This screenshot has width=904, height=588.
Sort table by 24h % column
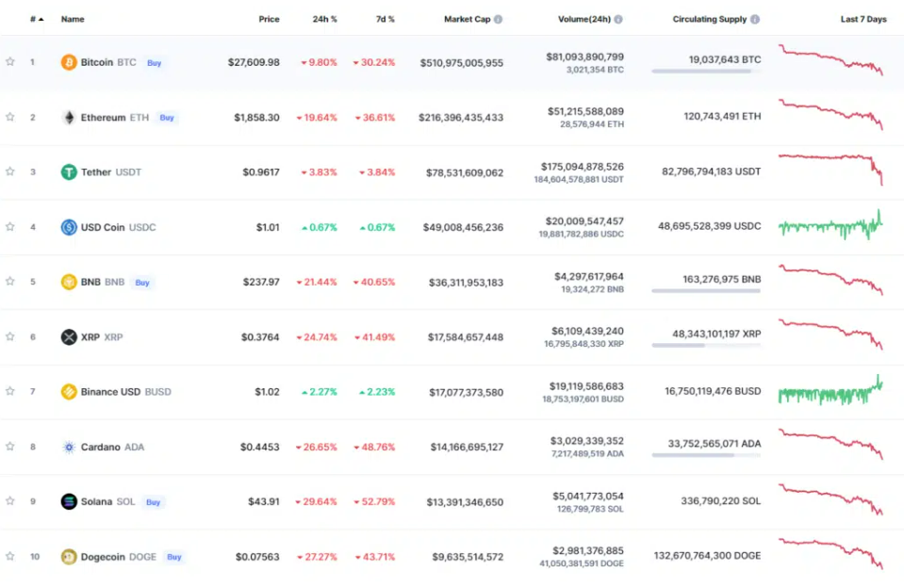pos(324,19)
